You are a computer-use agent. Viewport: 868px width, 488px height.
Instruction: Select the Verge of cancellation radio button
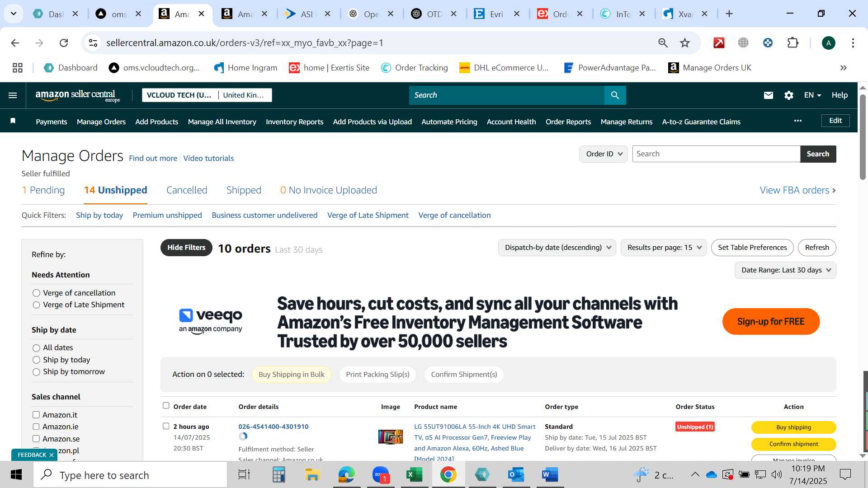[36, 293]
